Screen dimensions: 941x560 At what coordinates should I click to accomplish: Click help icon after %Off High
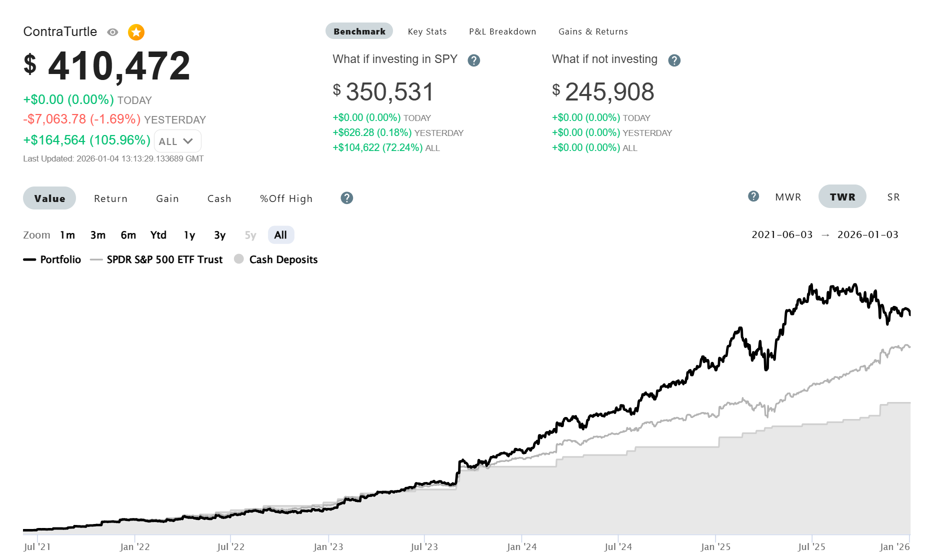click(x=346, y=198)
